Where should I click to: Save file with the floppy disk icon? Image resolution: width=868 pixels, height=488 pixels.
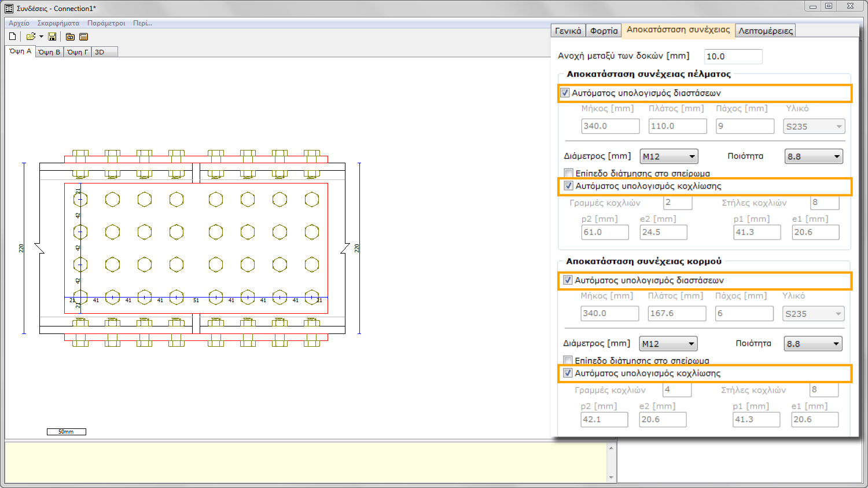[52, 36]
